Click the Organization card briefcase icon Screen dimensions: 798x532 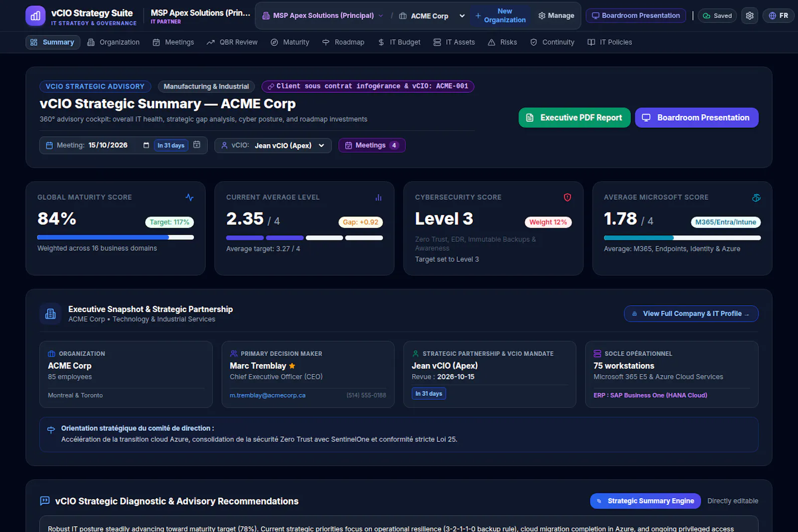tap(51, 354)
